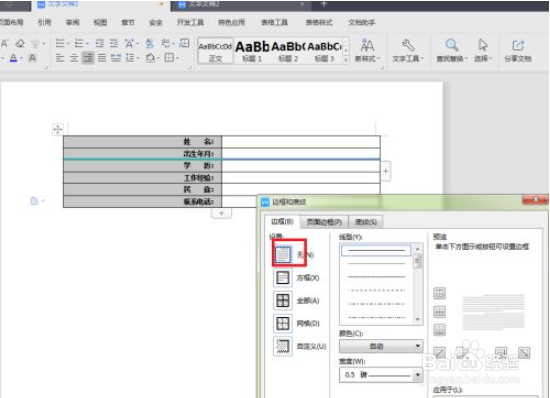Click the center align icon
Viewport: 550px width, 398px height.
coord(74,58)
